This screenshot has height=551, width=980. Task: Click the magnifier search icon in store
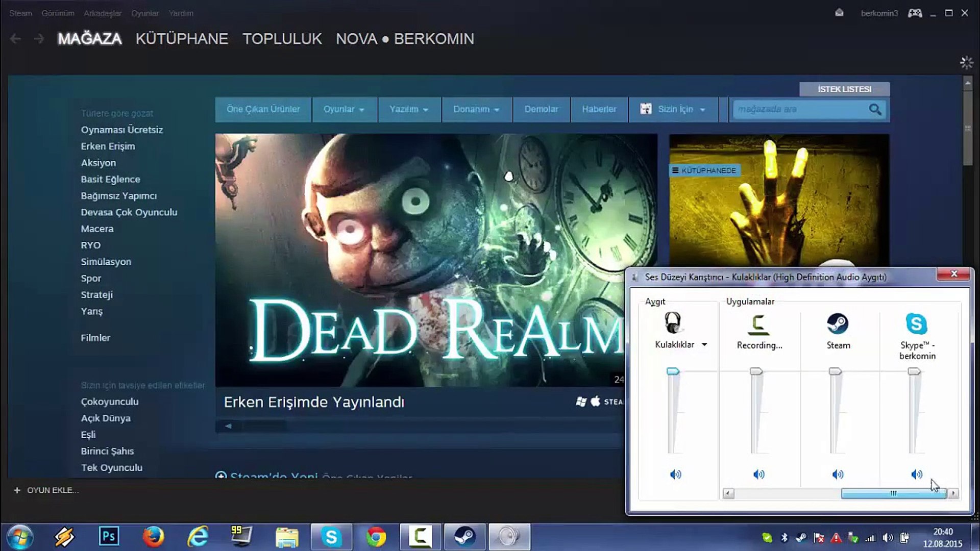[x=875, y=109]
